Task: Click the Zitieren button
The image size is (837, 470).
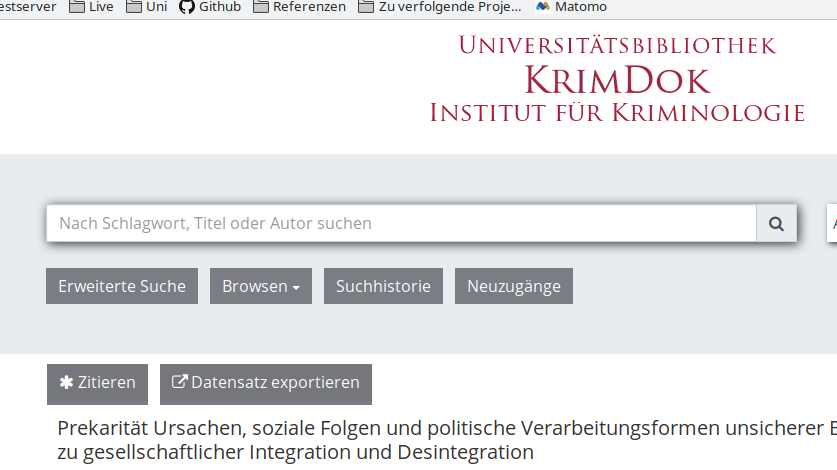Action: tap(97, 384)
